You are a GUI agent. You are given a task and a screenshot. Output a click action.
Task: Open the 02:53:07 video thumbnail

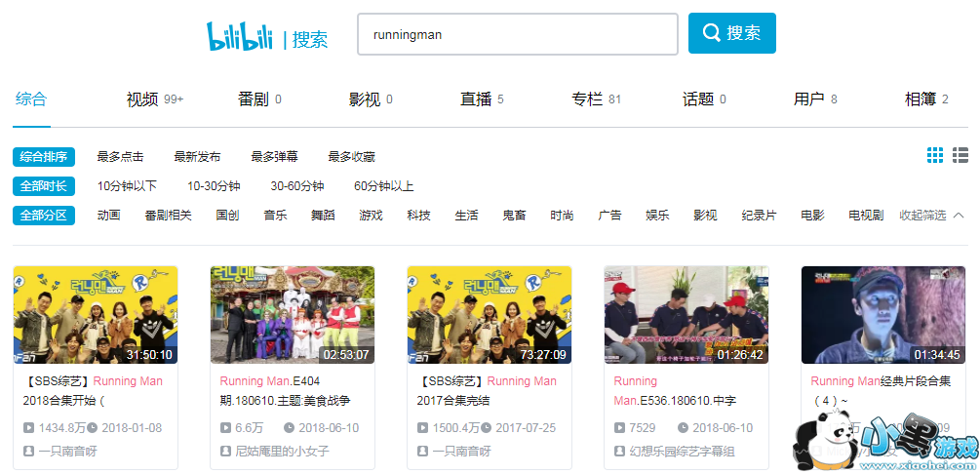point(293,315)
